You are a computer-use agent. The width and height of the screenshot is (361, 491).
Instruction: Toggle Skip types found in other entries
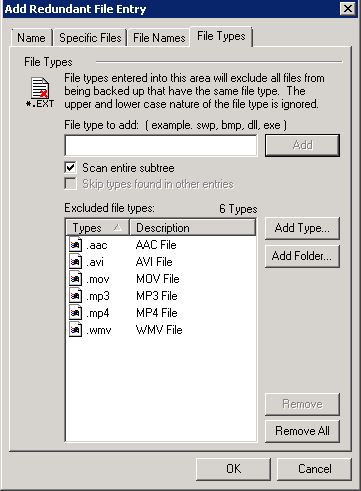pos(71,184)
